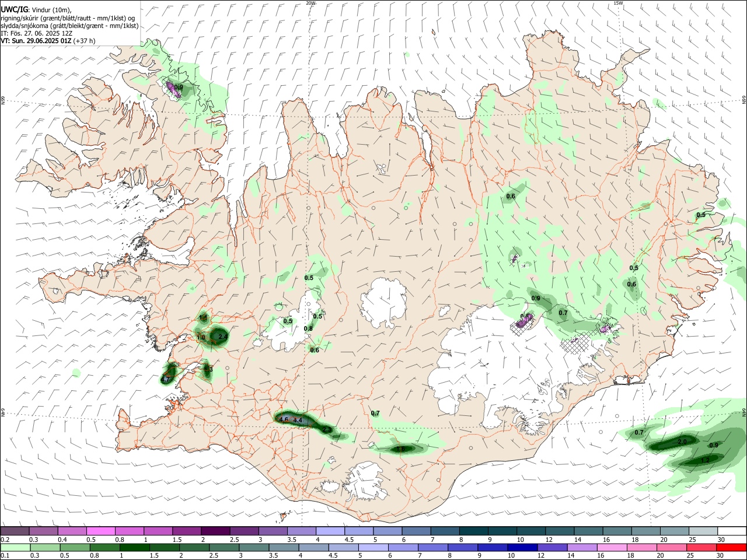
Task: Click the 0.2 label on purple scale
Action: 5,540
